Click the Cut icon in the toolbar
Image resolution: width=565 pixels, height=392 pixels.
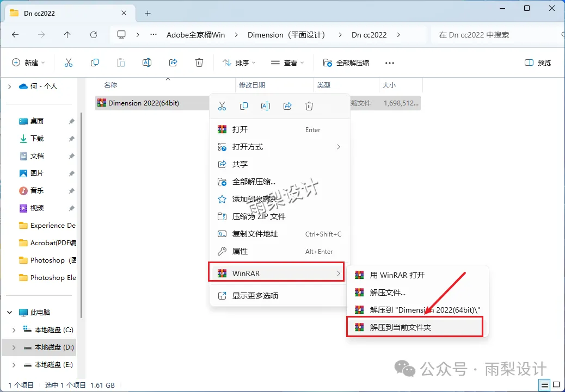[69, 63]
